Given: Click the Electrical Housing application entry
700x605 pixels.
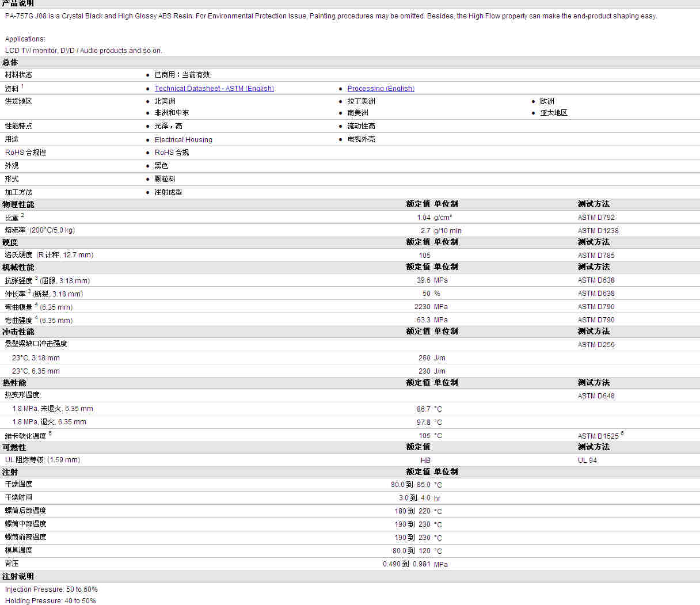Looking at the screenshot, I should point(183,140).
